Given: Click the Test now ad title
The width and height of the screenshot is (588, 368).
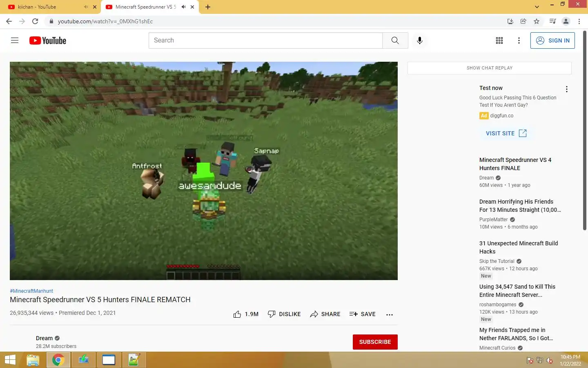Looking at the screenshot, I should coord(491,88).
